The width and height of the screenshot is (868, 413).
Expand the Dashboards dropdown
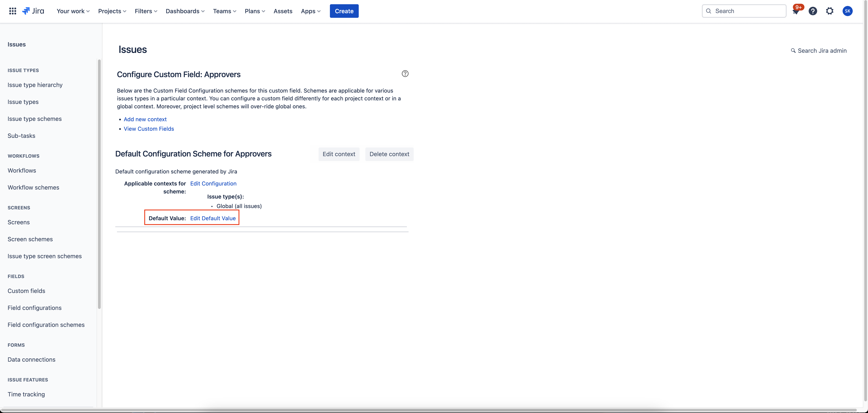(x=185, y=11)
